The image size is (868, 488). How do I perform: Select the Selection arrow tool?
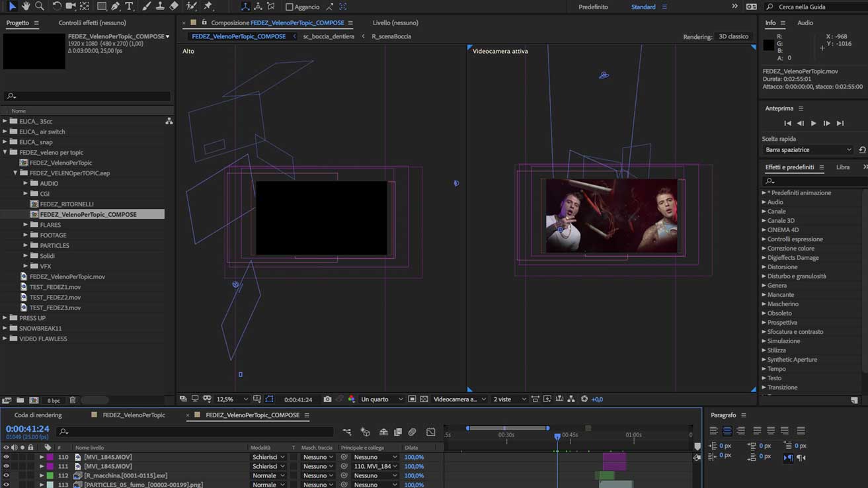pyautogui.click(x=13, y=6)
